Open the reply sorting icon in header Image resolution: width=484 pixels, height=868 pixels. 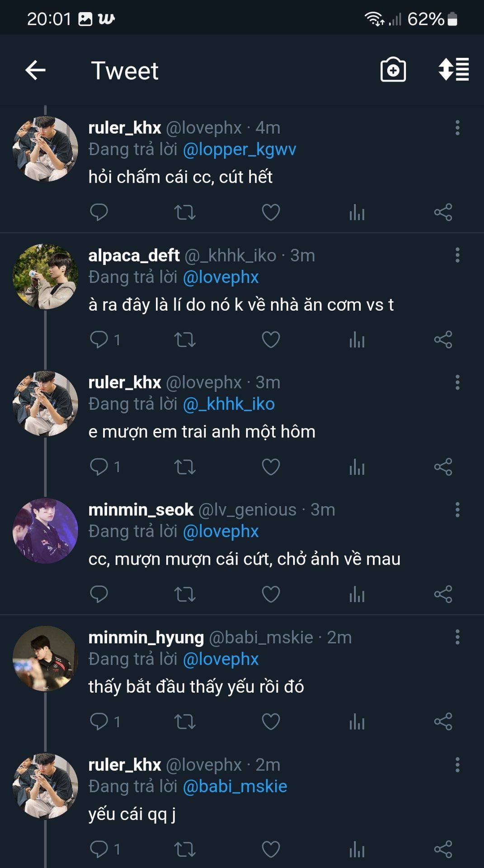pos(453,70)
